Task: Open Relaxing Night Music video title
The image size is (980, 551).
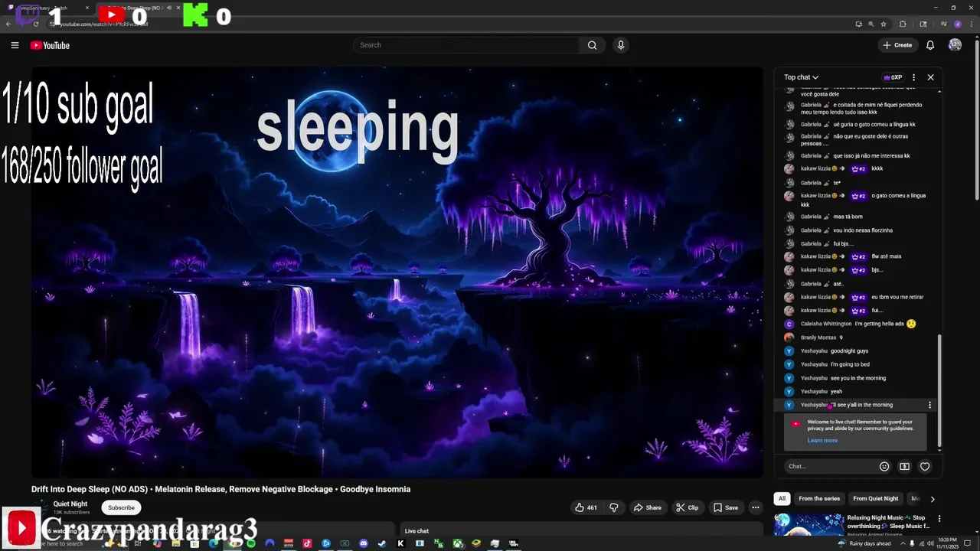Action: coord(889,522)
